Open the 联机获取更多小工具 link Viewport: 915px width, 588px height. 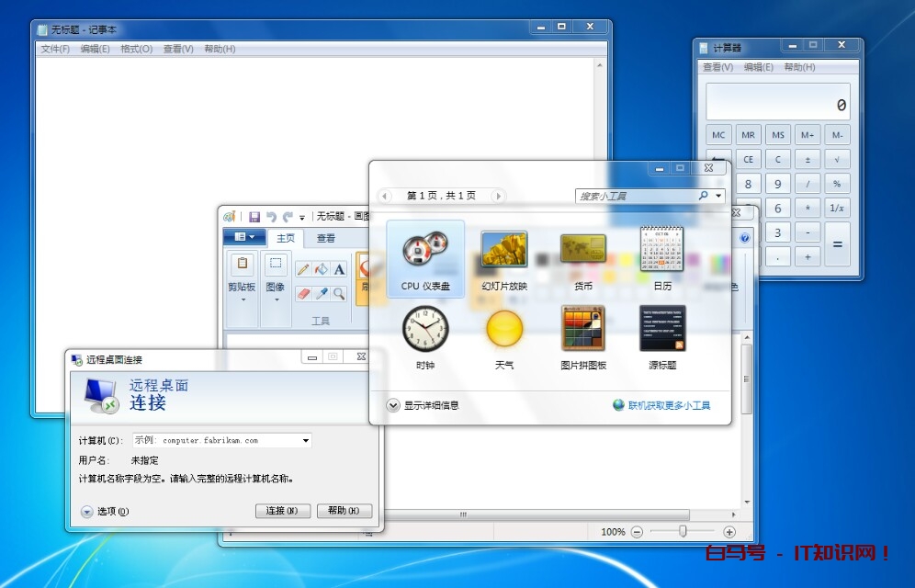(x=668, y=405)
